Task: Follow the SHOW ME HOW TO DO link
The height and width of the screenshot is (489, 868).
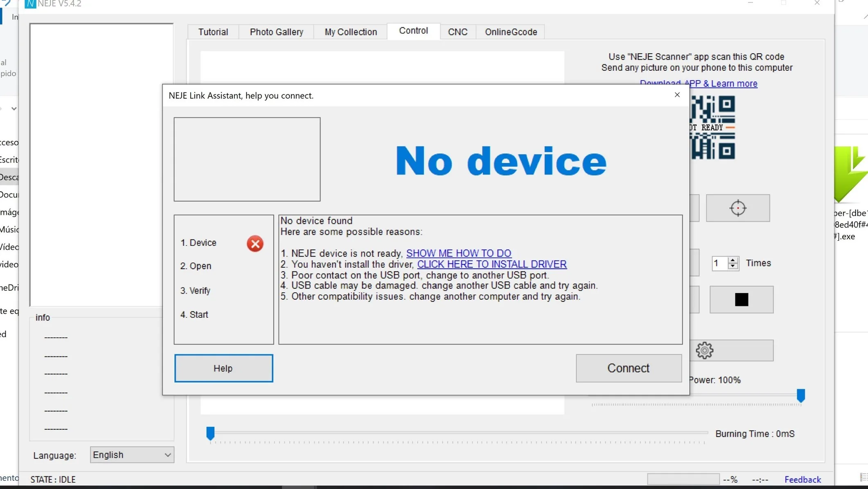Action: [x=458, y=253]
